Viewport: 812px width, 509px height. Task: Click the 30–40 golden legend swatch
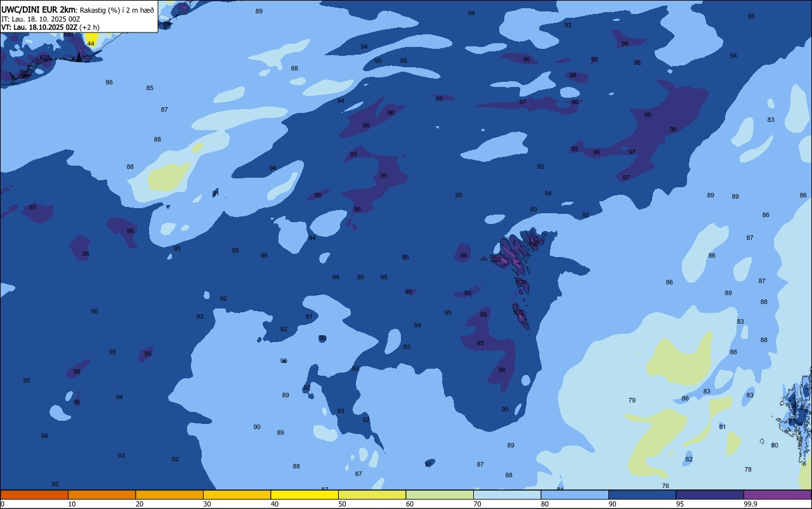pyautogui.click(x=237, y=494)
